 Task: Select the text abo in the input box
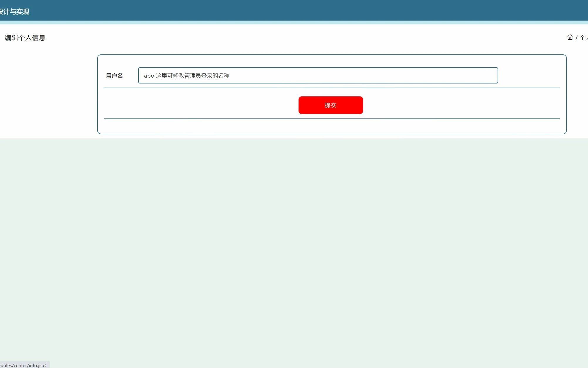[x=149, y=76]
